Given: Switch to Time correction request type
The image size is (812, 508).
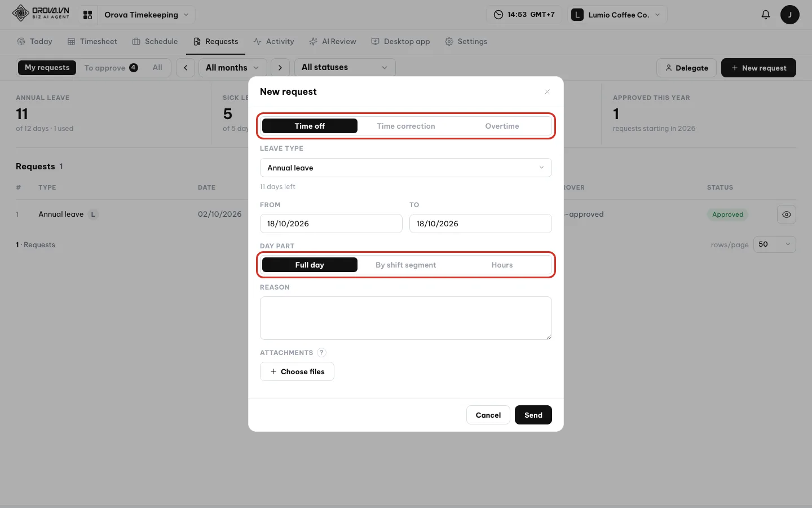Looking at the screenshot, I should (406, 126).
